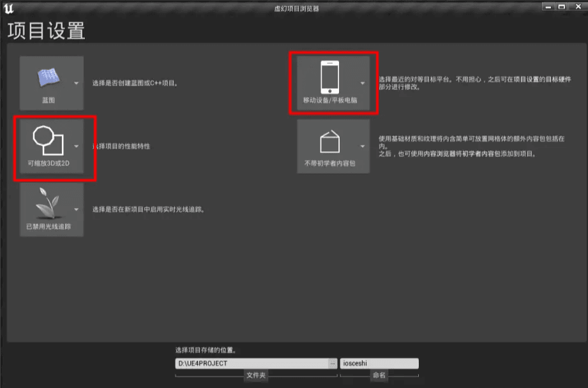Viewport: 588px width, 388px height.
Task: Click the ellipsis browse folder button
Action: pos(333,363)
